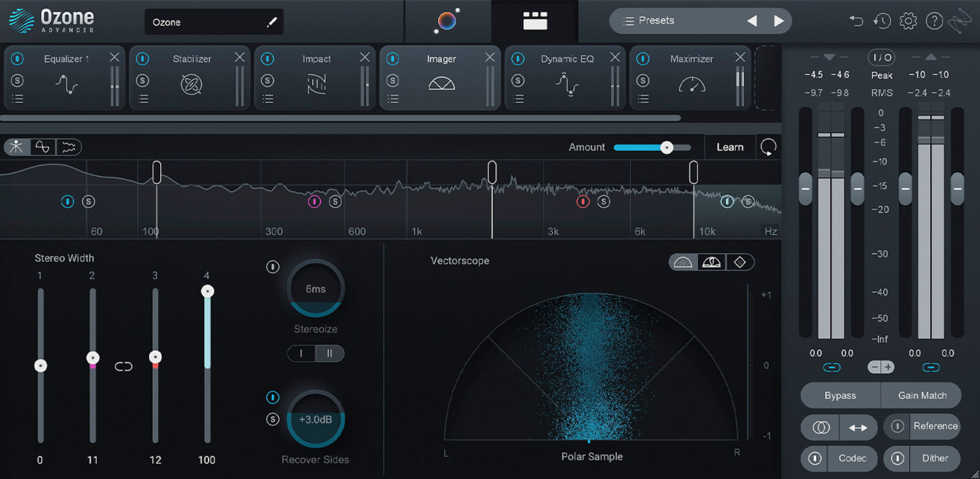Viewport: 980px width, 479px height.
Task: Open the Stabilizer module's preset list
Action: [x=143, y=99]
